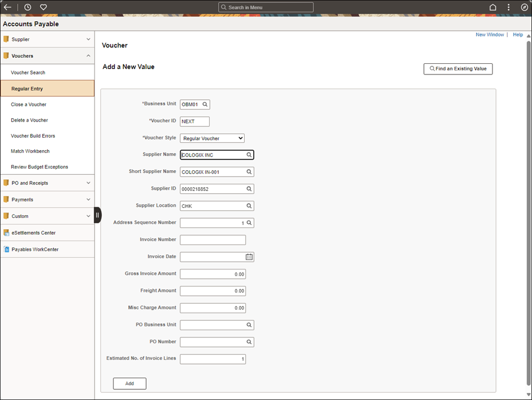Click Find an Existing Value button

pyautogui.click(x=458, y=69)
